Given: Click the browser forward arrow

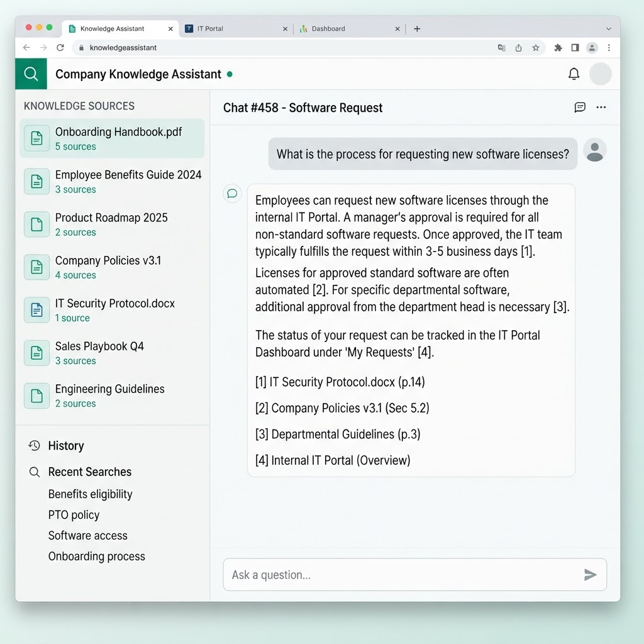Looking at the screenshot, I should (43, 48).
